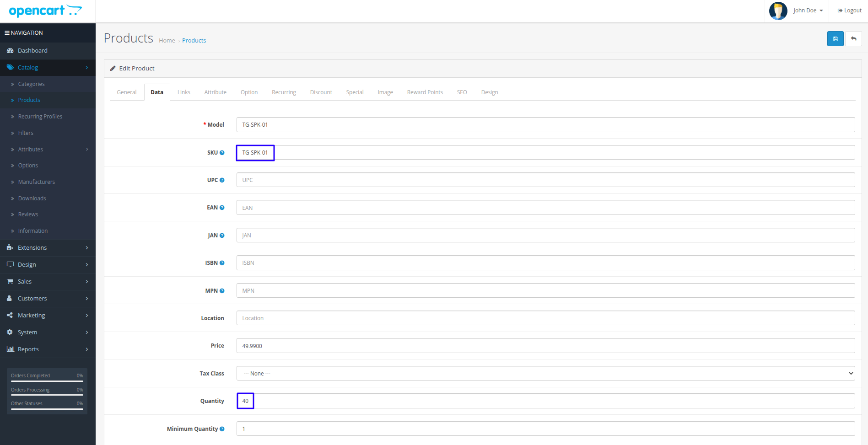This screenshot has height=445, width=868.
Task: Click the UPC input field
Action: [545, 180]
